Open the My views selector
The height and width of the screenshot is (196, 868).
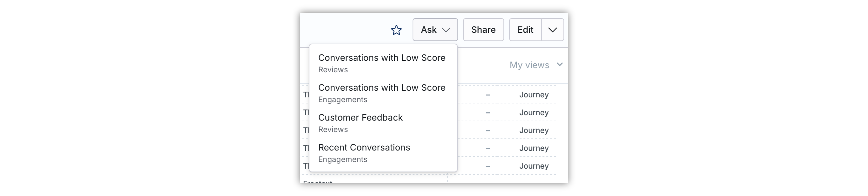click(536, 65)
